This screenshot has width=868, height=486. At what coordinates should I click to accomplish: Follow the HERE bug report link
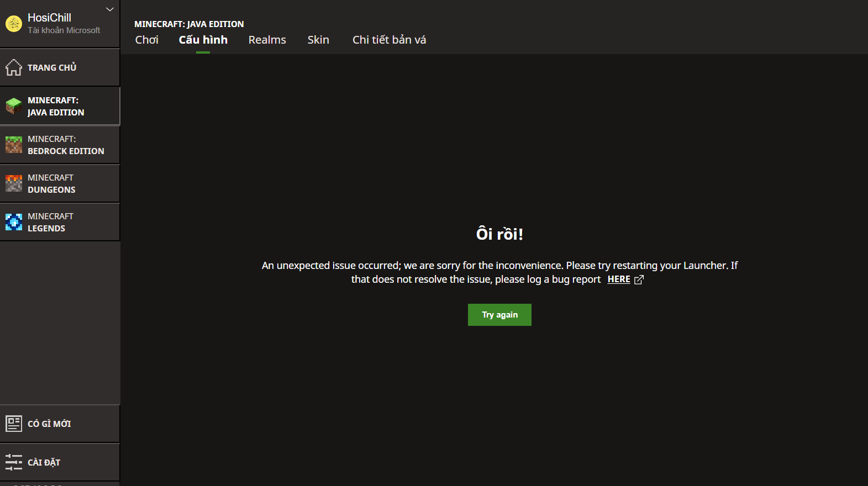point(619,279)
